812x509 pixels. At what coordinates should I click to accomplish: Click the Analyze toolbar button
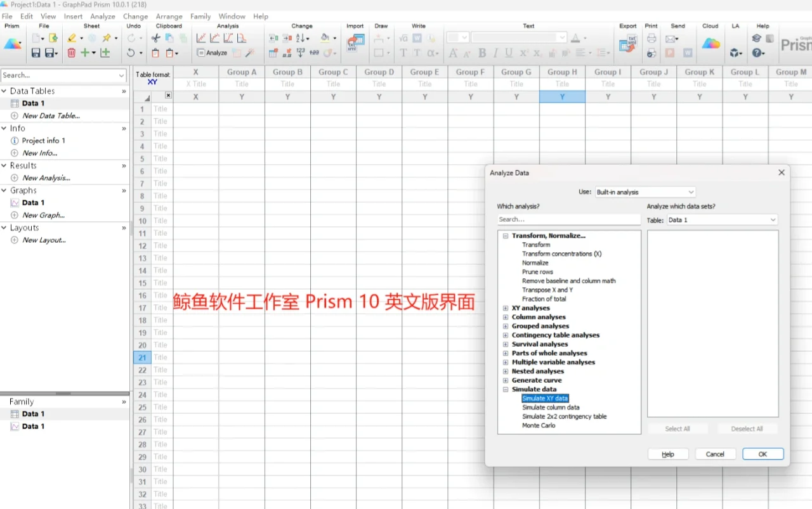click(212, 53)
